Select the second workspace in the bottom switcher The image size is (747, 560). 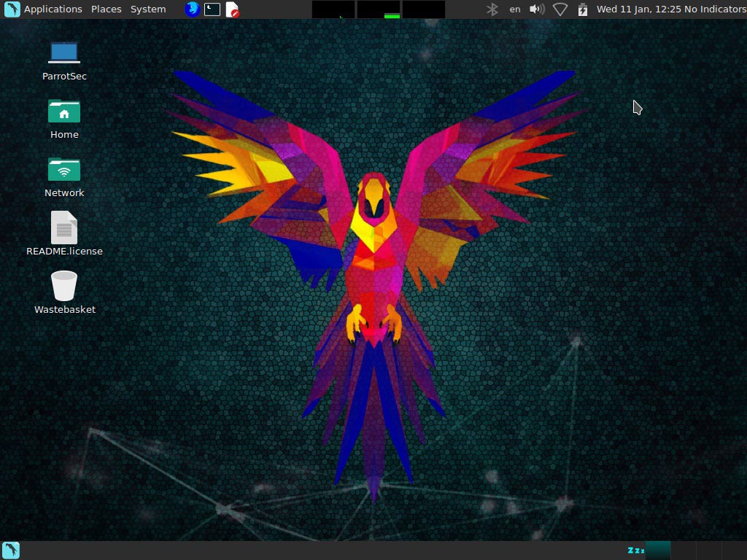tap(683, 551)
